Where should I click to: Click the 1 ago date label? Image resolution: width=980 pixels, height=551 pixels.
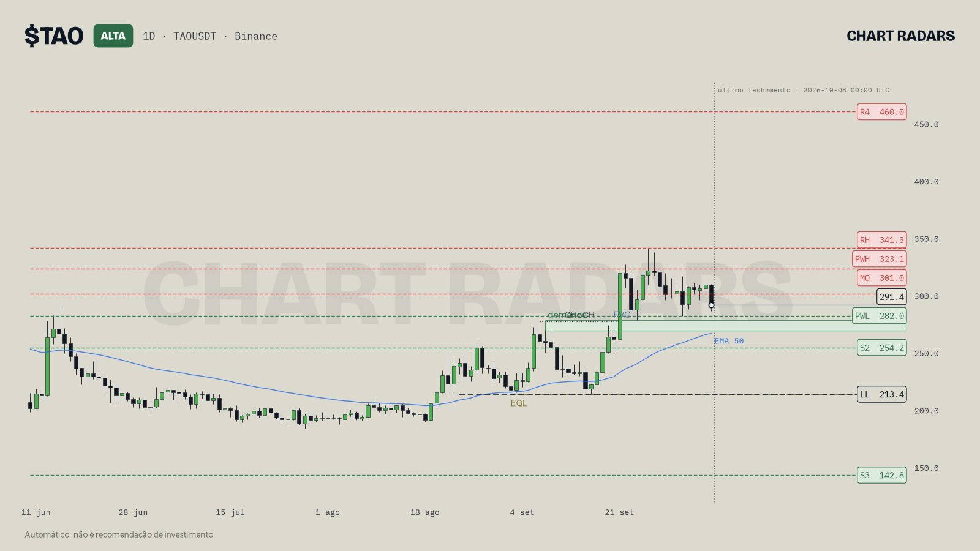[x=328, y=512]
